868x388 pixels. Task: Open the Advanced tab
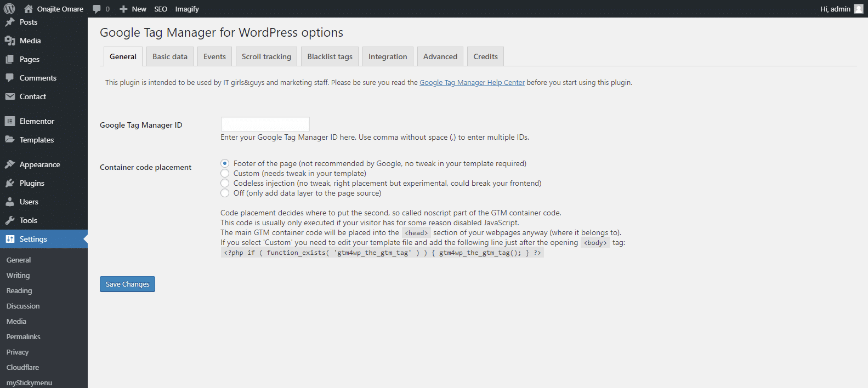(x=440, y=56)
